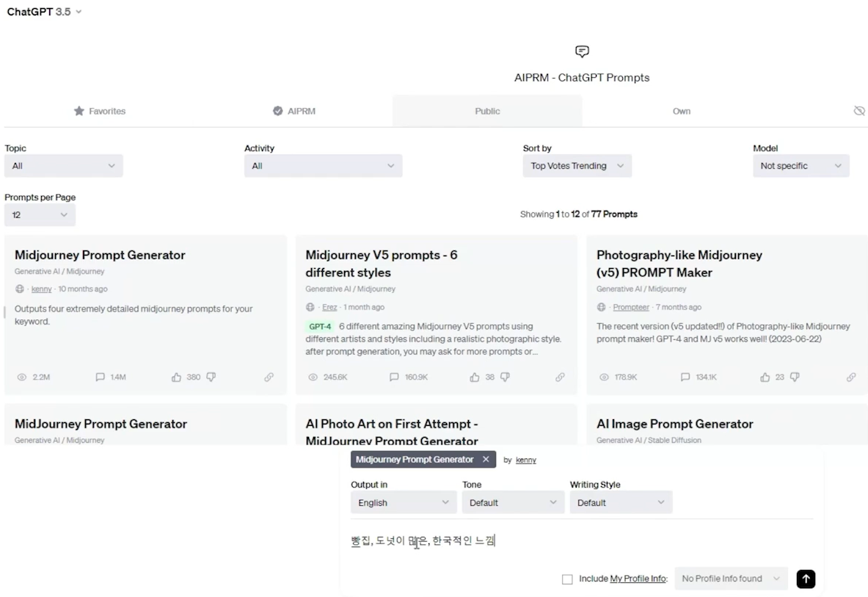Like the Midjourney V5 prompts card

[475, 377]
